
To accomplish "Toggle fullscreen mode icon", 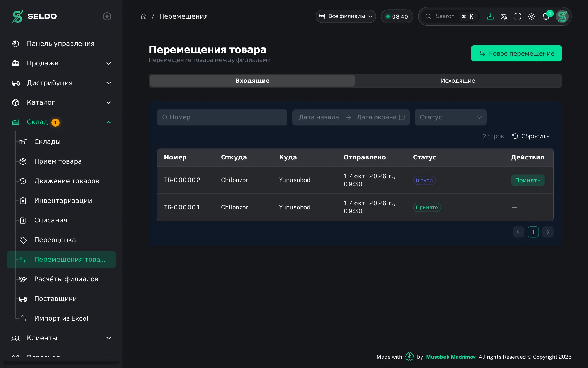I will [x=518, y=16].
